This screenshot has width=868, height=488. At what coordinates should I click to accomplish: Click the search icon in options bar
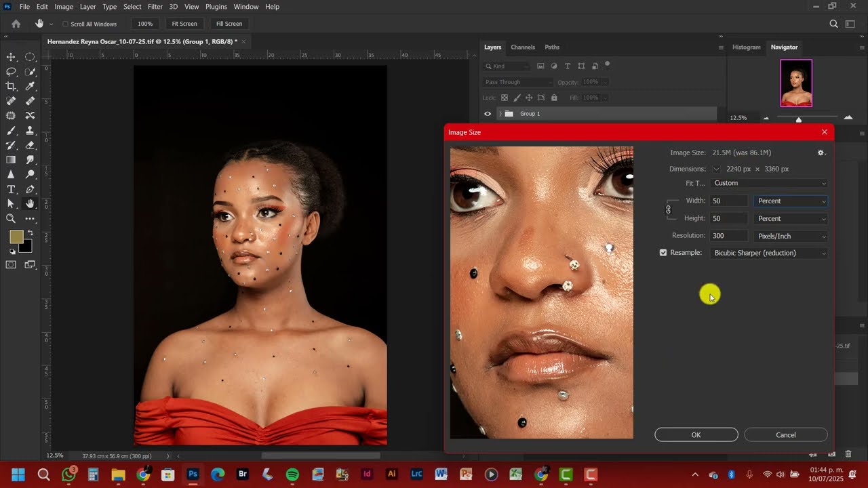click(833, 24)
